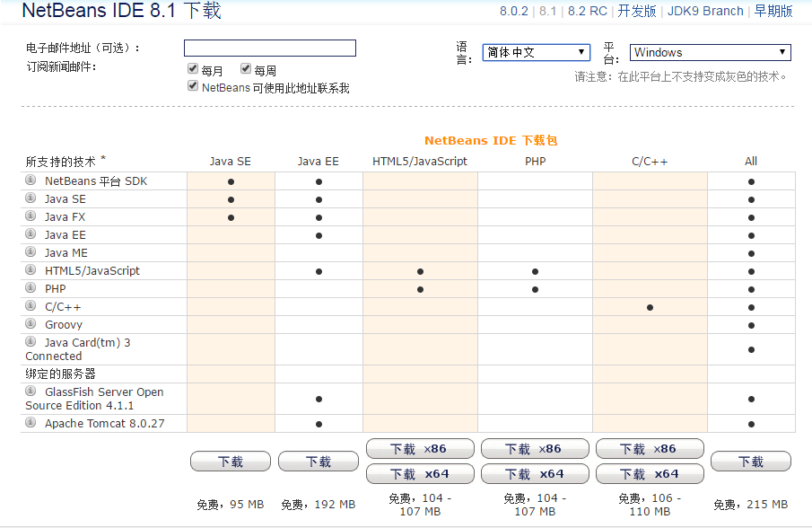Click info icon next to Java EE row
The height and width of the screenshot is (528, 812).
31,233
